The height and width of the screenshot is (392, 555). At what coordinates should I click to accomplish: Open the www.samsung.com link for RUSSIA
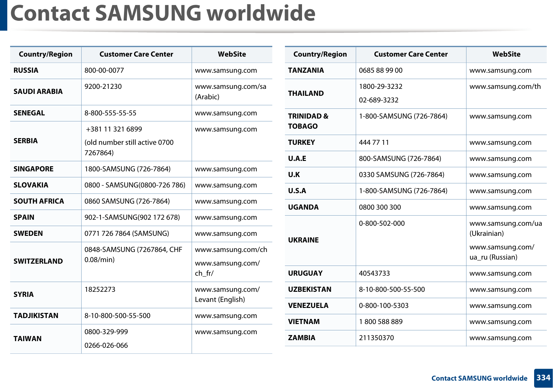[226, 70]
